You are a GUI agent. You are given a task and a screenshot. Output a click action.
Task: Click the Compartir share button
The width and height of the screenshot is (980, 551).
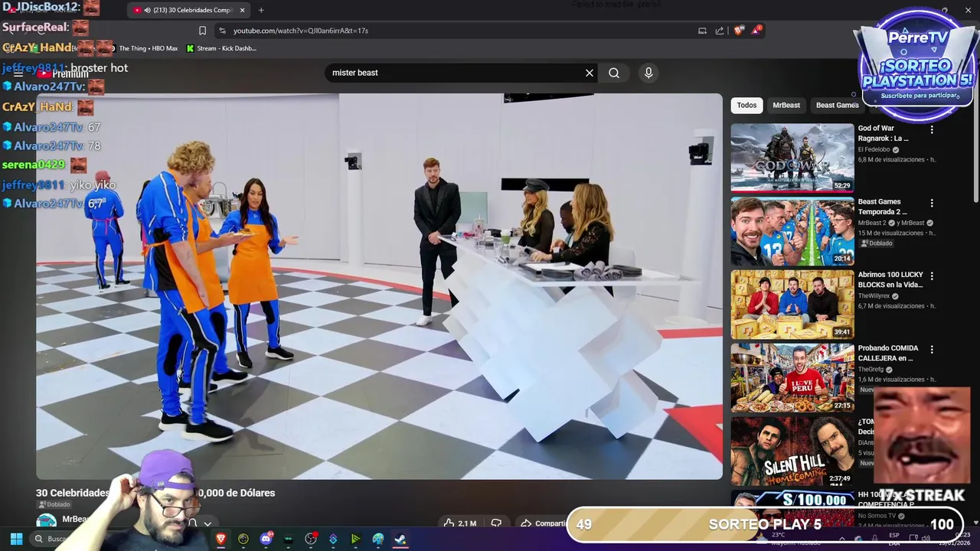(544, 523)
